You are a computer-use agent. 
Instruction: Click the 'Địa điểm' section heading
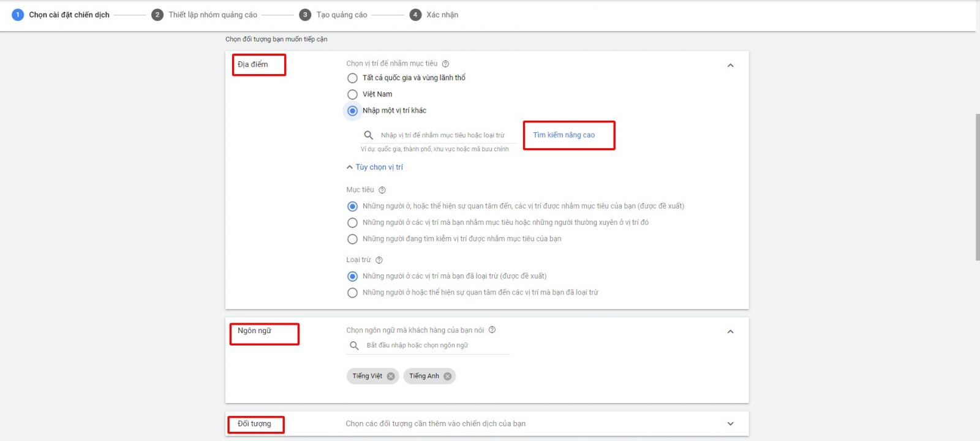[253, 64]
